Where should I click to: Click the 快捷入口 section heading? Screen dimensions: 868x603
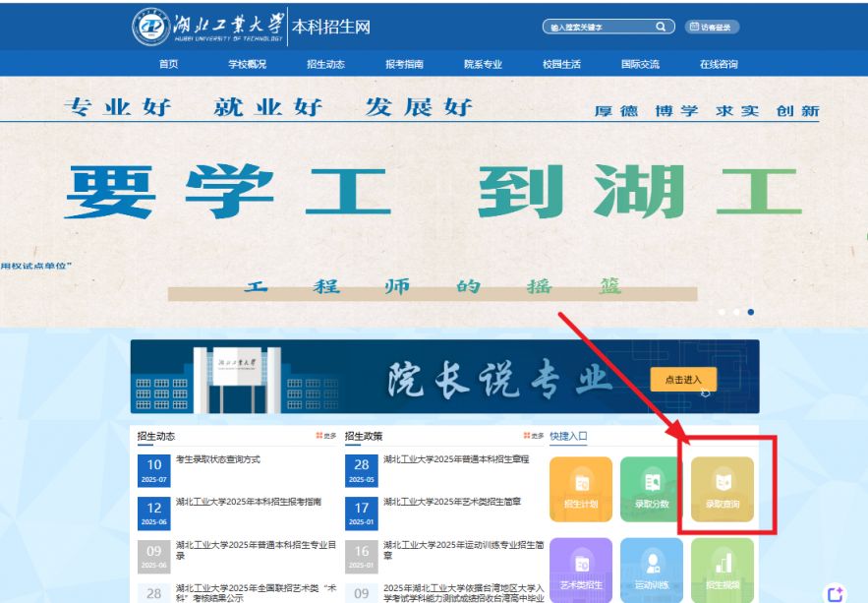568,436
